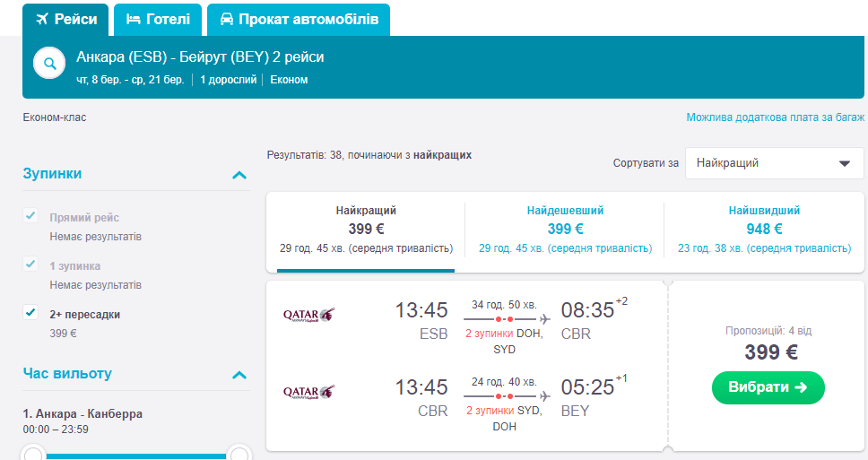The image size is (868, 460).
Task: Click the Qatar Airways logo on return flight
Action: pos(308,392)
